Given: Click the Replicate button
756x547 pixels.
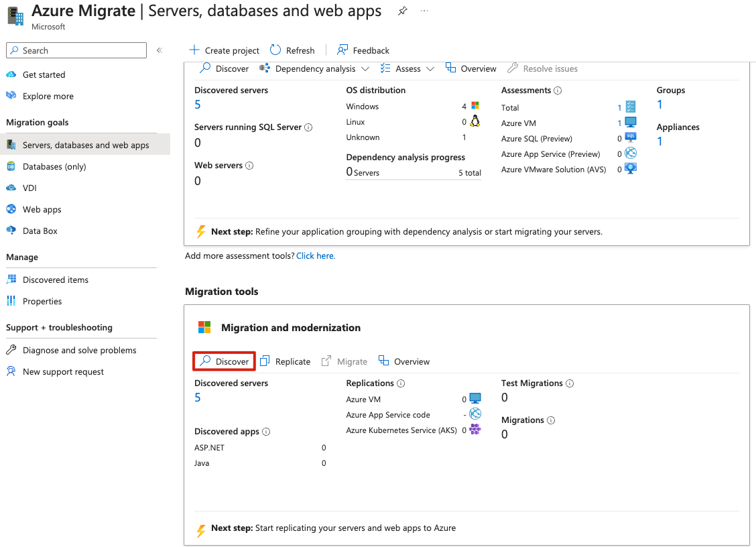Looking at the screenshot, I should click(x=286, y=361).
